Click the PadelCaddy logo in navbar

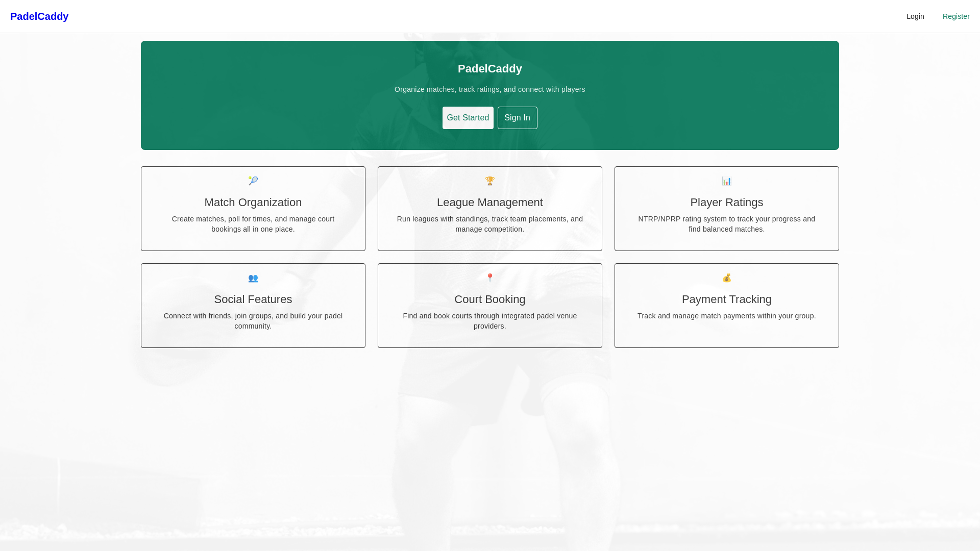click(x=39, y=16)
